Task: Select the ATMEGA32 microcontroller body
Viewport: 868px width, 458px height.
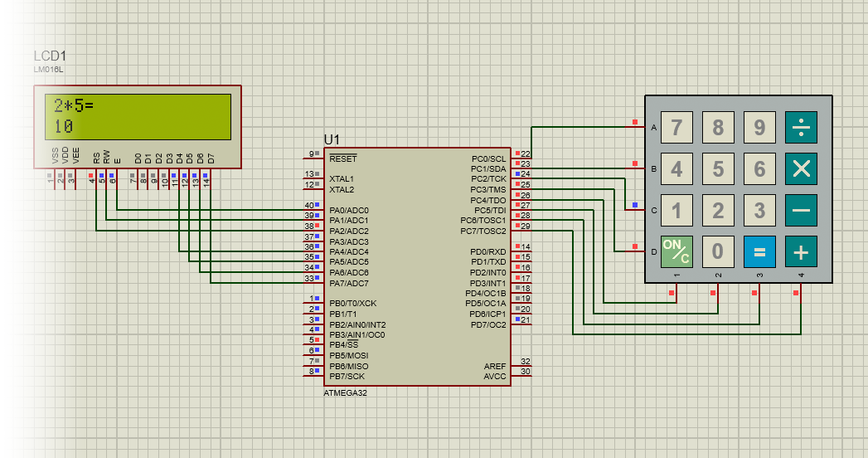Action: click(417, 266)
